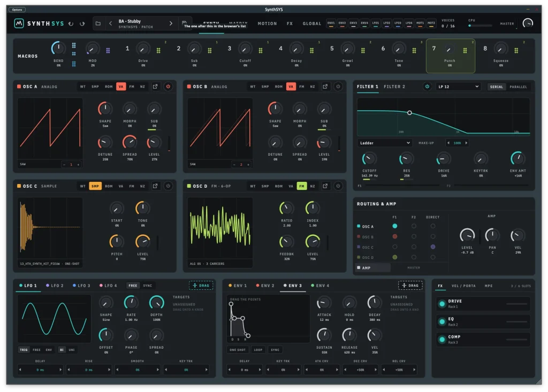The height and width of the screenshot is (392, 548).
Task: Toggle the OSC B power icon
Action: pyautogui.click(x=338, y=86)
